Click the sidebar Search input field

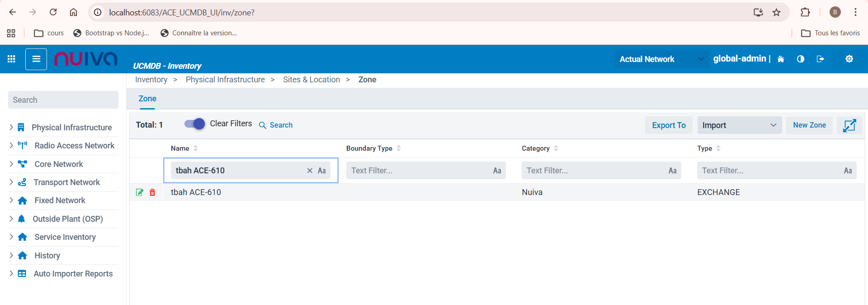(x=63, y=100)
